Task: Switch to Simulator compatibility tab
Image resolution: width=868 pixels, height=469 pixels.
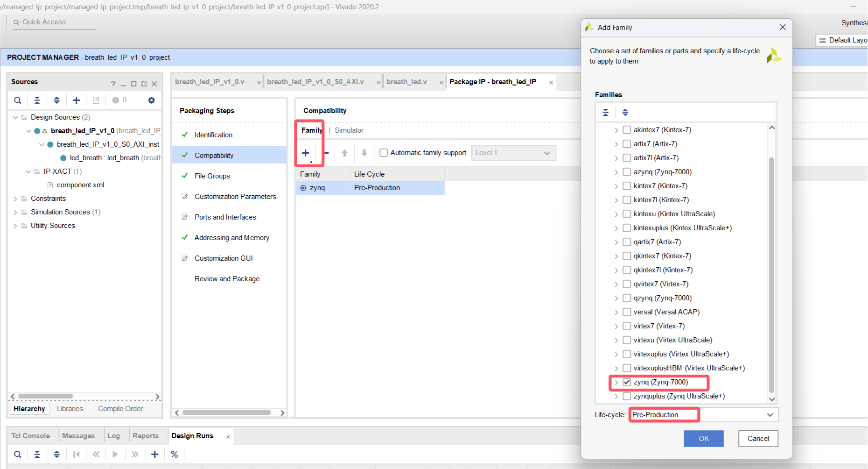Action: [349, 130]
